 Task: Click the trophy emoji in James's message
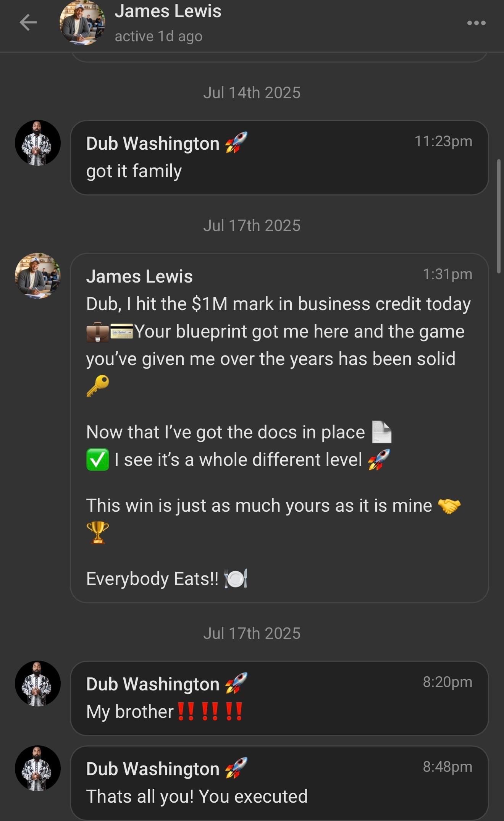point(97,532)
